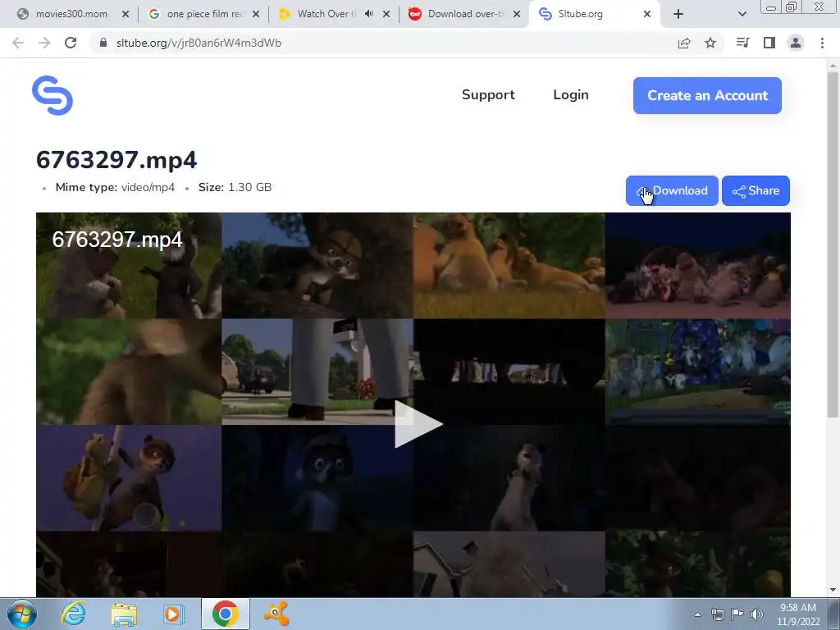Open File Explorer from taskbar

click(124, 614)
